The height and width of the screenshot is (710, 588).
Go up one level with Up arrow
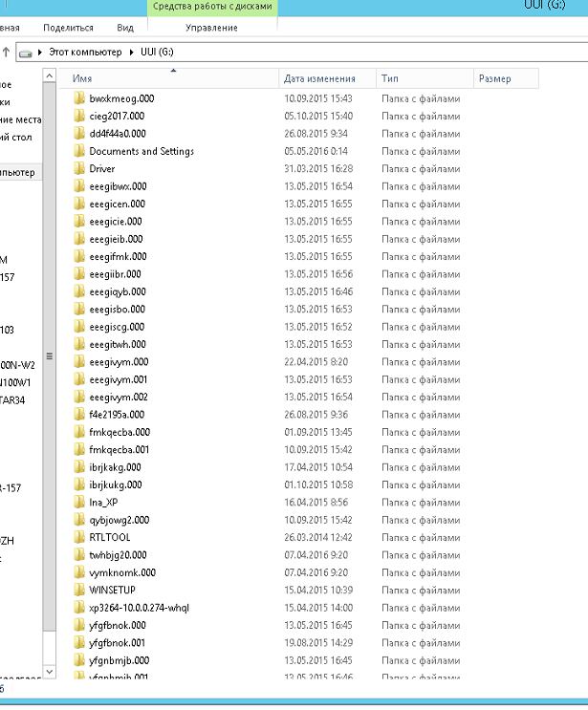[x=6, y=52]
